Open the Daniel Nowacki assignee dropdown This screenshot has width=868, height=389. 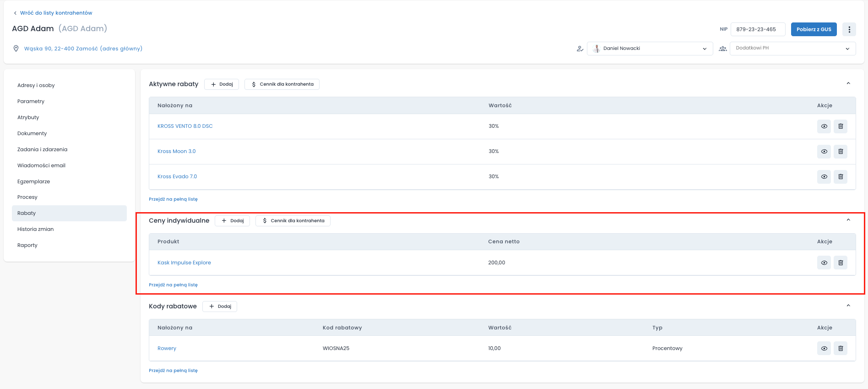coord(650,49)
